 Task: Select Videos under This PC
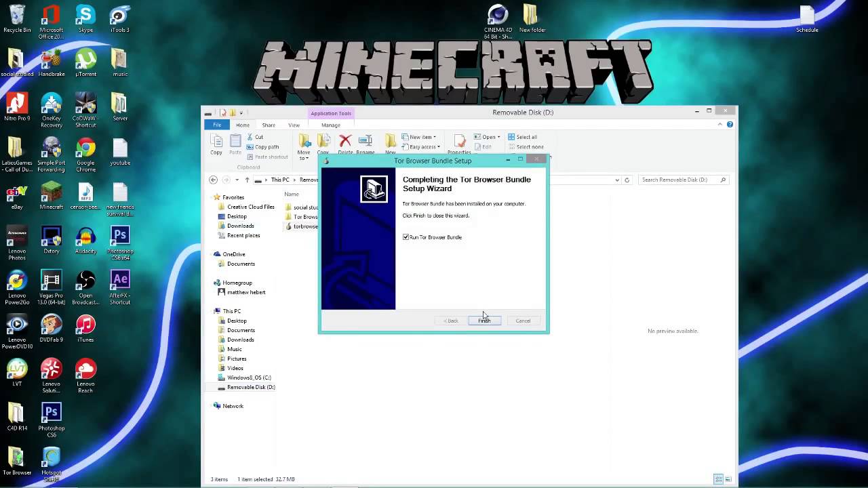231,368
